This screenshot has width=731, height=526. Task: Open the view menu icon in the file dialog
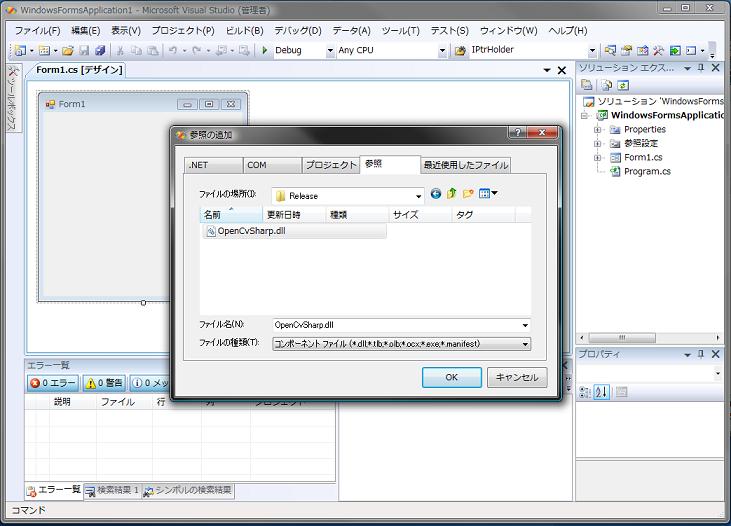[488, 193]
